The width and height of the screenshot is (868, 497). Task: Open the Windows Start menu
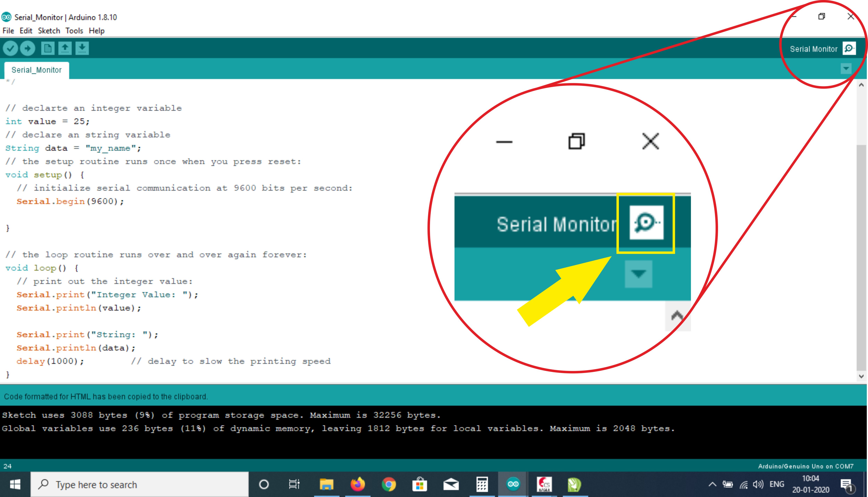(x=15, y=484)
